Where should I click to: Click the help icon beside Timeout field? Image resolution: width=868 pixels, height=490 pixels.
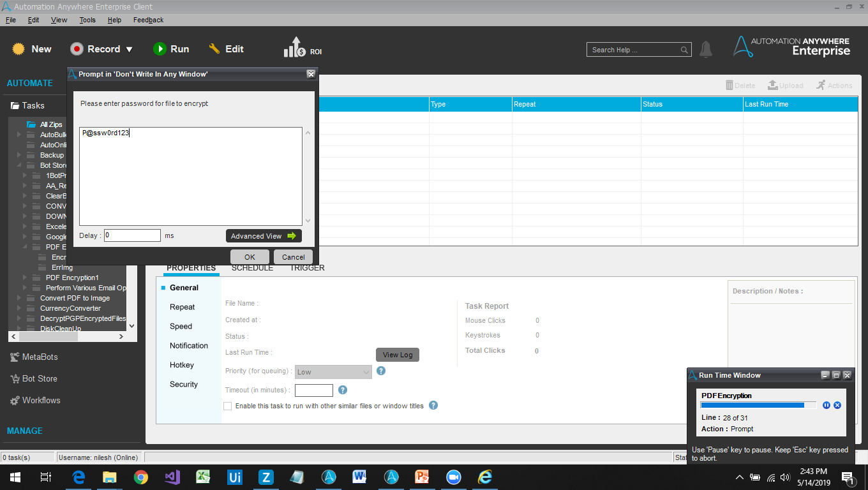point(343,390)
